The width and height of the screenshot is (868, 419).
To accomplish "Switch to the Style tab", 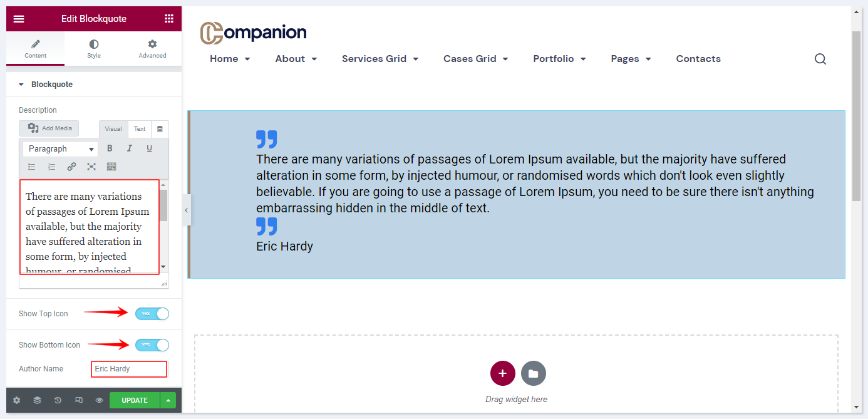I will (94, 49).
